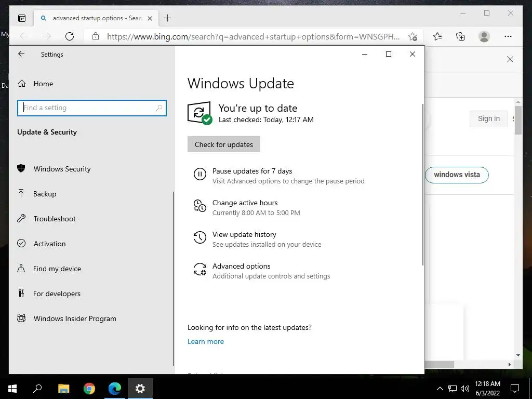Open Edge Collections

click(x=460, y=36)
